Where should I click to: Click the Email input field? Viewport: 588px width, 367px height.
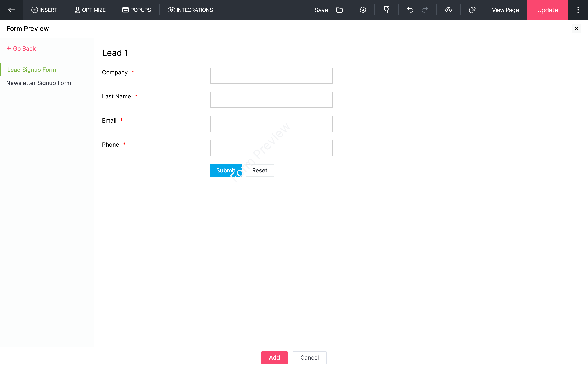(x=271, y=124)
